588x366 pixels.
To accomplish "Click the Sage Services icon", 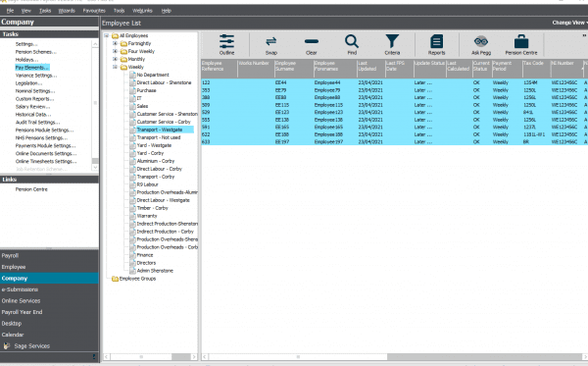I will click(7, 345).
